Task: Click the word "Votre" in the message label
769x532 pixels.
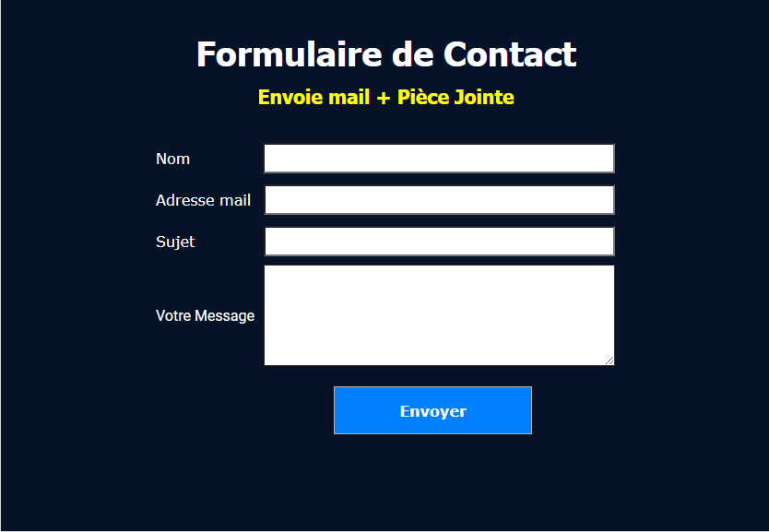Action: (x=173, y=315)
